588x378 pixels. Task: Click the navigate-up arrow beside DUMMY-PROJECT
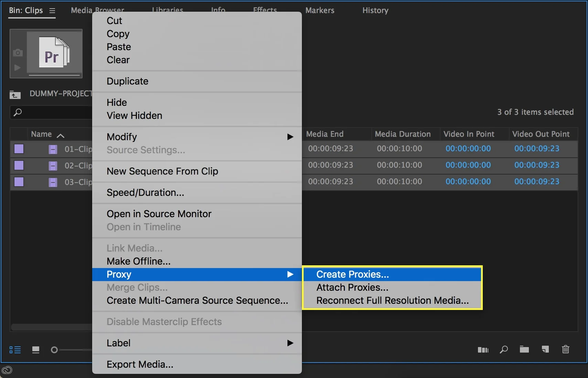[15, 95]
